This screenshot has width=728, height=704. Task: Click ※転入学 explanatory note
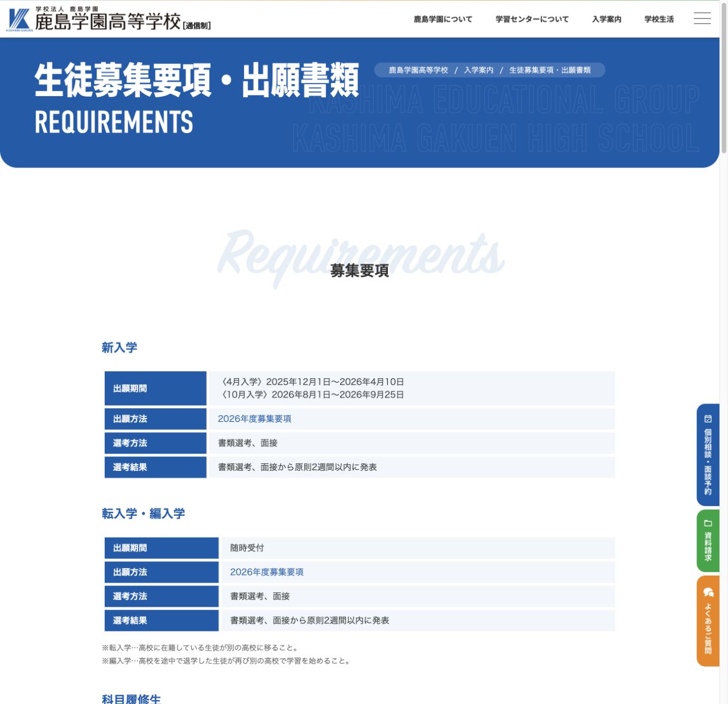coord(200,648)
